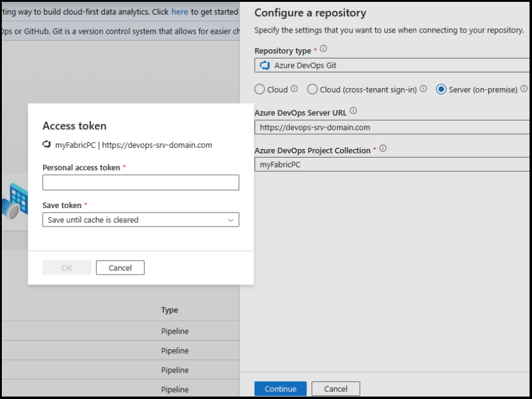
Task: Click the Type column header
Action: (169, 310)
